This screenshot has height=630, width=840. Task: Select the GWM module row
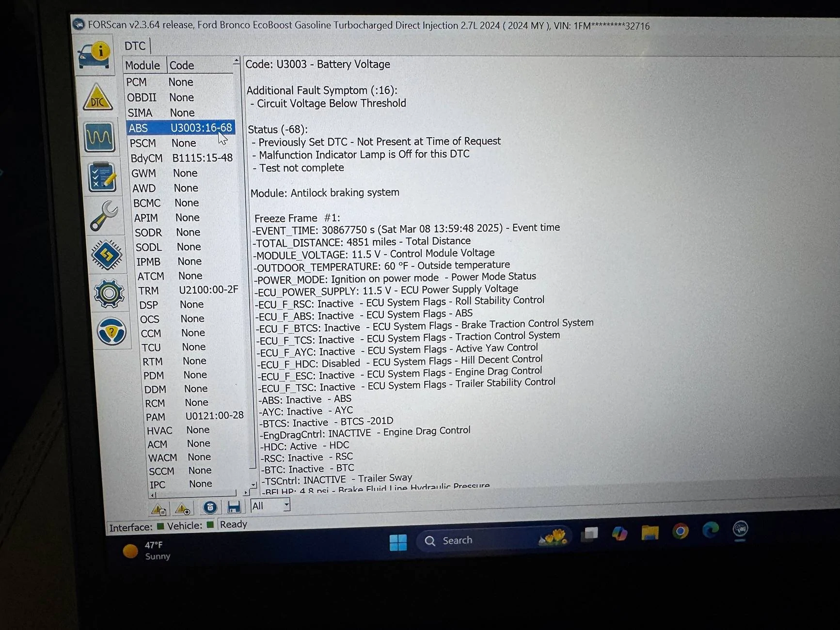184,173
